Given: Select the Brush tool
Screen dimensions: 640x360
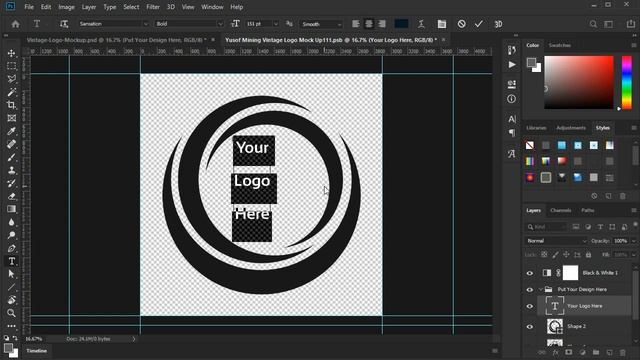Looking at the screenshot, I should coord(11,157).
